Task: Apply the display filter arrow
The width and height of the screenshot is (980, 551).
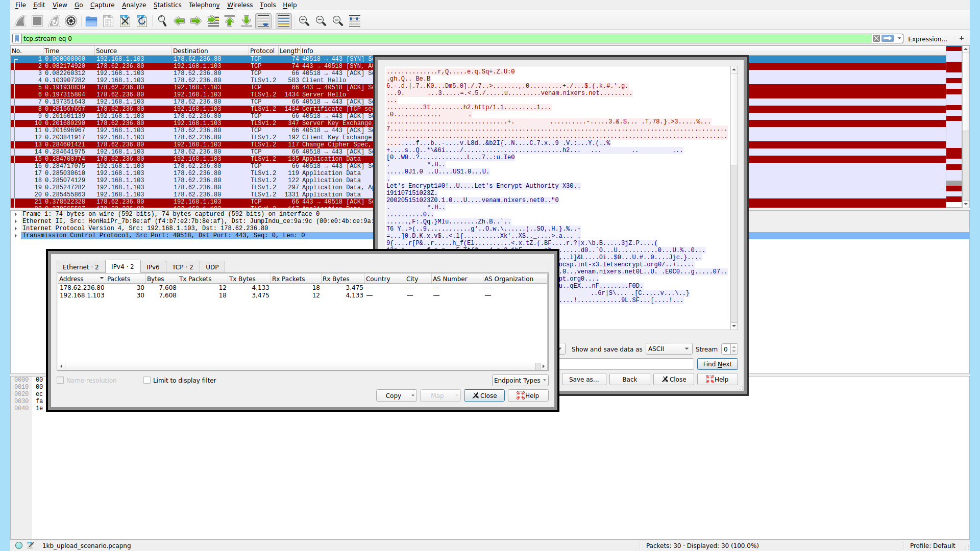Action: click(x=888, y=38)
